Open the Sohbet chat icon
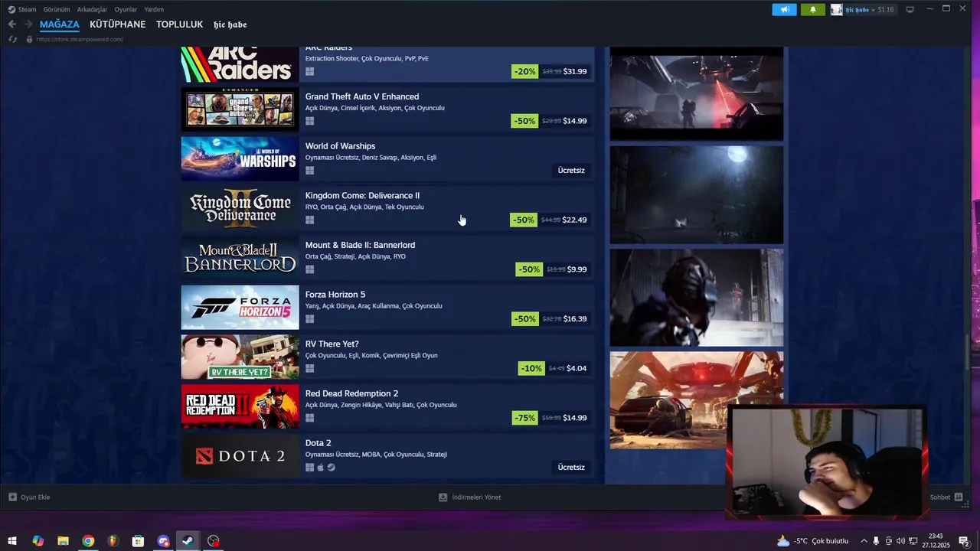Image resolution: width=980 pixels, height=551 pixels. click(958, 497)
